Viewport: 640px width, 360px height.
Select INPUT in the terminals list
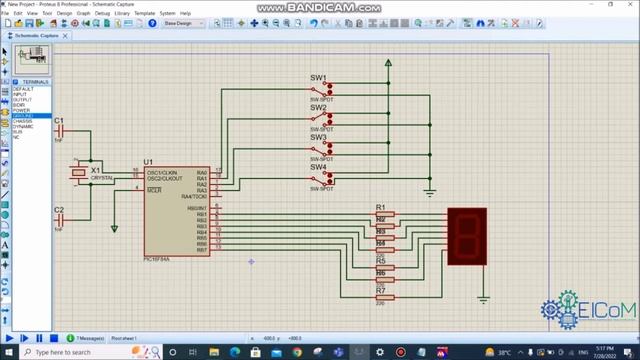(20, 94)
